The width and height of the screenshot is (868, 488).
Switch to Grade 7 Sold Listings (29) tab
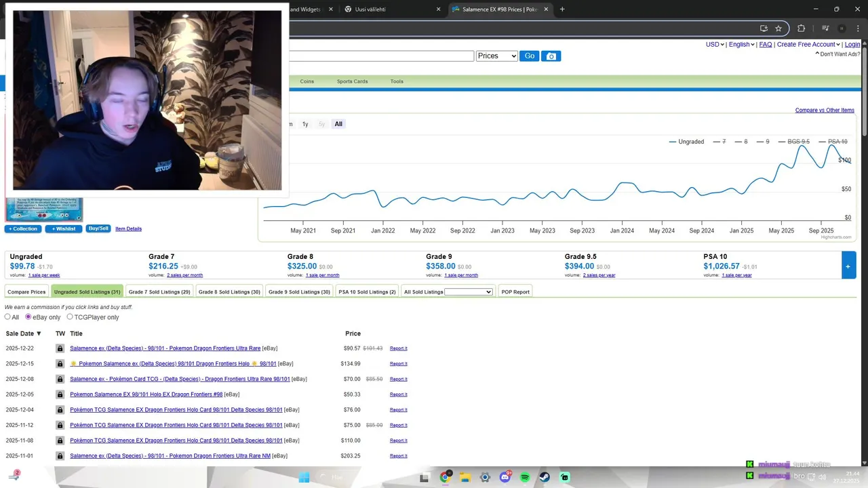click(x=159, y=292)
